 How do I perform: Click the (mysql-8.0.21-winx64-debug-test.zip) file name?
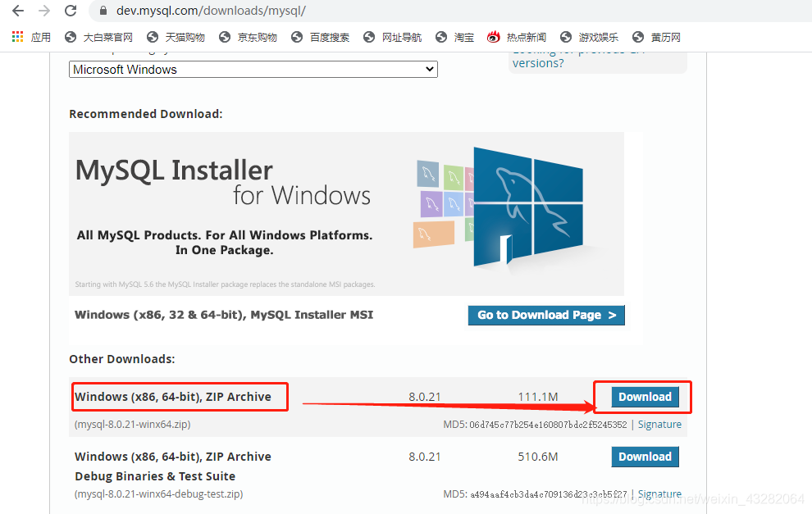point(158,494)
